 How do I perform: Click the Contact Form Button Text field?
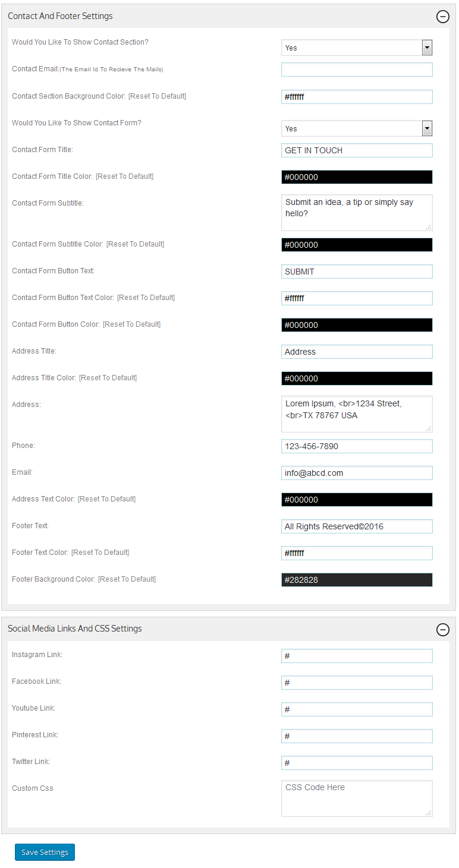coord(357,272)
